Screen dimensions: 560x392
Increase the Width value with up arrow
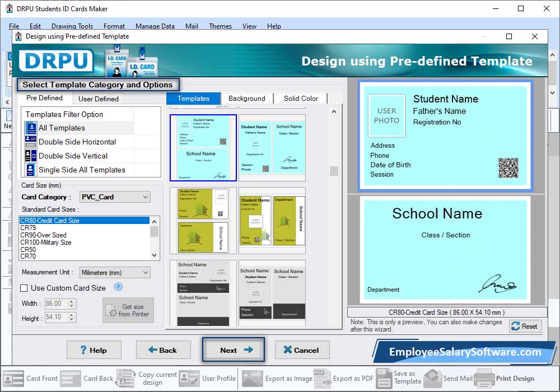[x=72, y=301]
